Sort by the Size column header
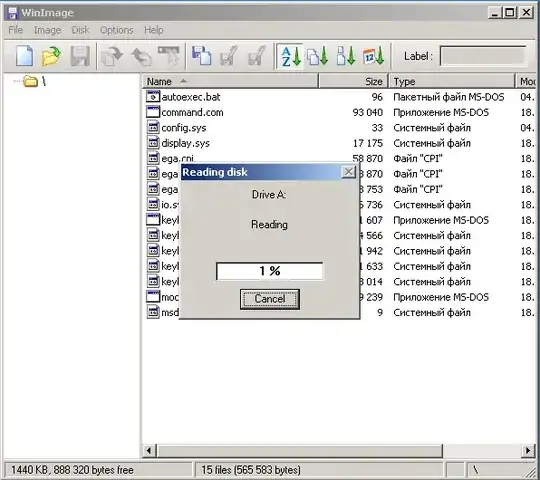The width and height of the screenshot is (540, 480). click(x=353, y=82)
